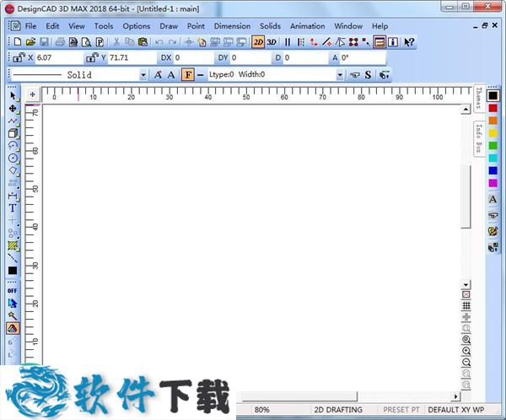
Task: Select the Move four-arrow tool
Action: click(13, 109)
